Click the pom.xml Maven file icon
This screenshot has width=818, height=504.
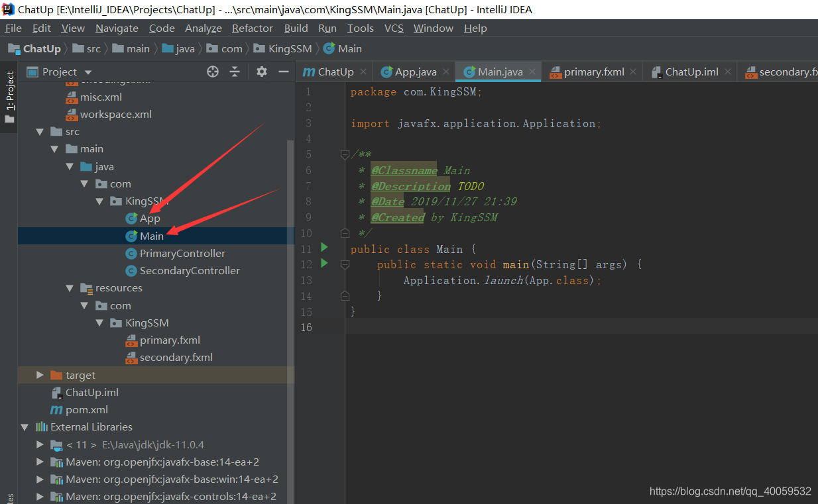pyautogui.click(x=56, y=410)
